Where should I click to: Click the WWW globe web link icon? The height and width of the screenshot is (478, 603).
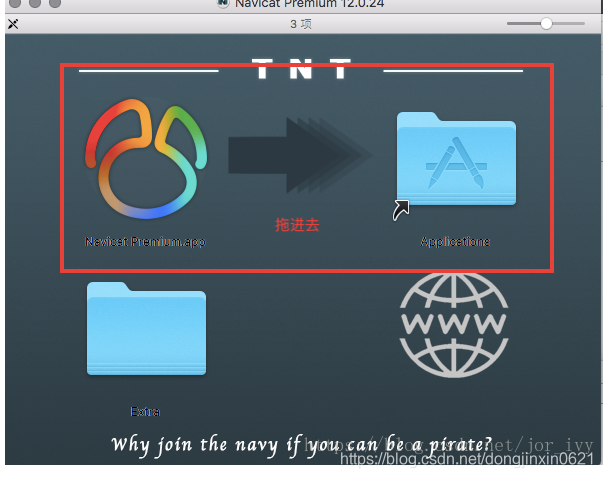(x=454, y=325)
